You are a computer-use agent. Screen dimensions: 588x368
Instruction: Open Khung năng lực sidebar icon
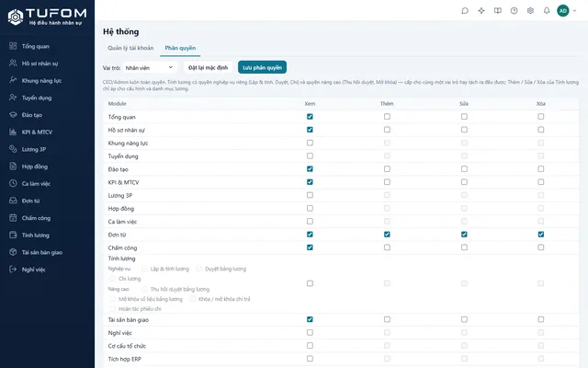coord(13,80)
